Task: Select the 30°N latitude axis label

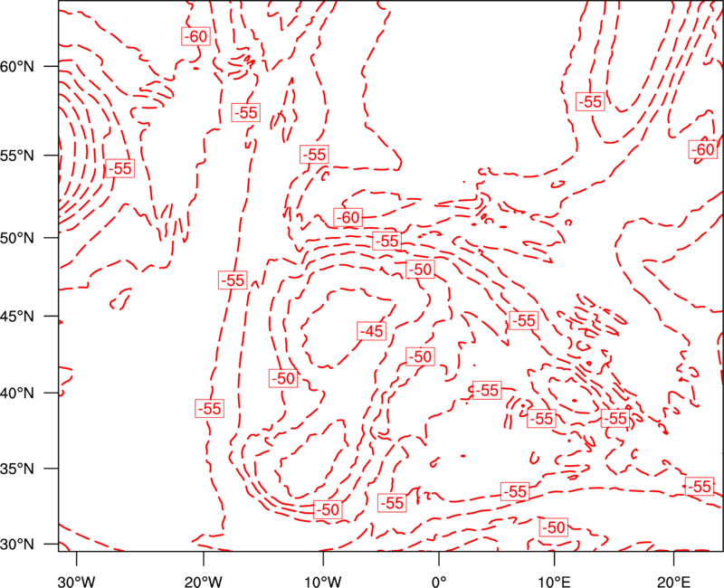Action: point(17,544)
